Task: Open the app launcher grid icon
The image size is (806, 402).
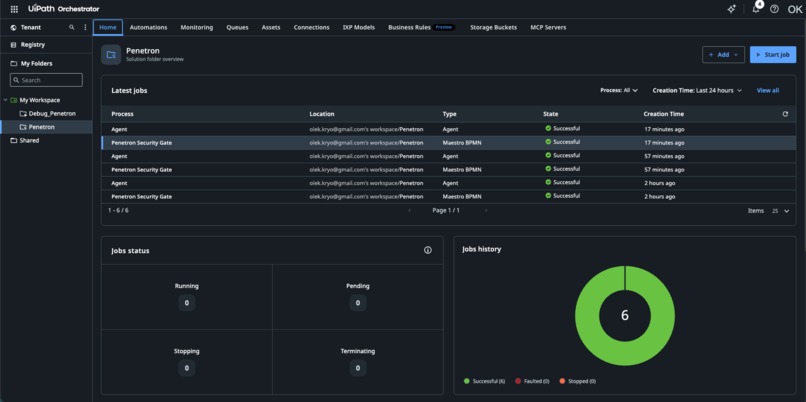Action: 14,9
